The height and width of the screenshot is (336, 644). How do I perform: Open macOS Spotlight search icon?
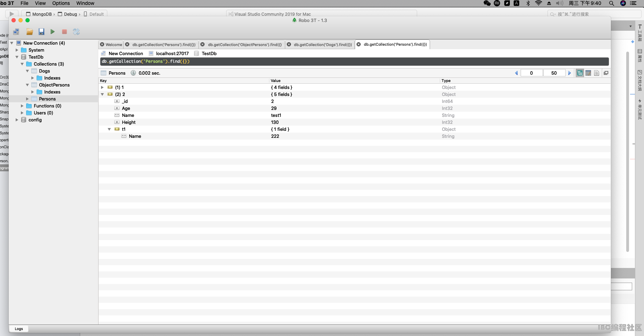coord(612,3)
